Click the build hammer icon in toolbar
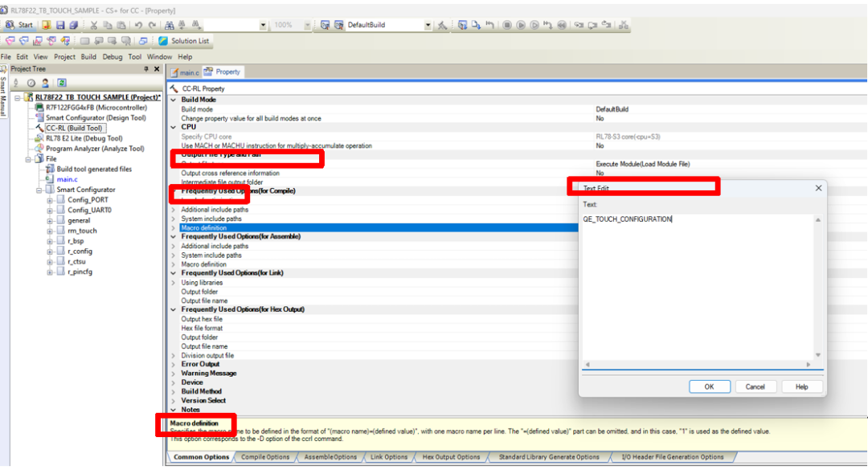 [x=442, y=25]
